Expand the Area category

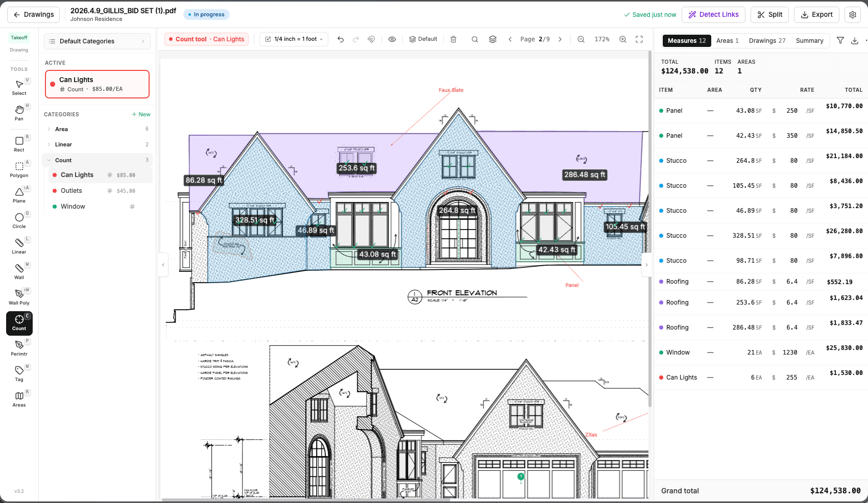click(x=97, y=129)
